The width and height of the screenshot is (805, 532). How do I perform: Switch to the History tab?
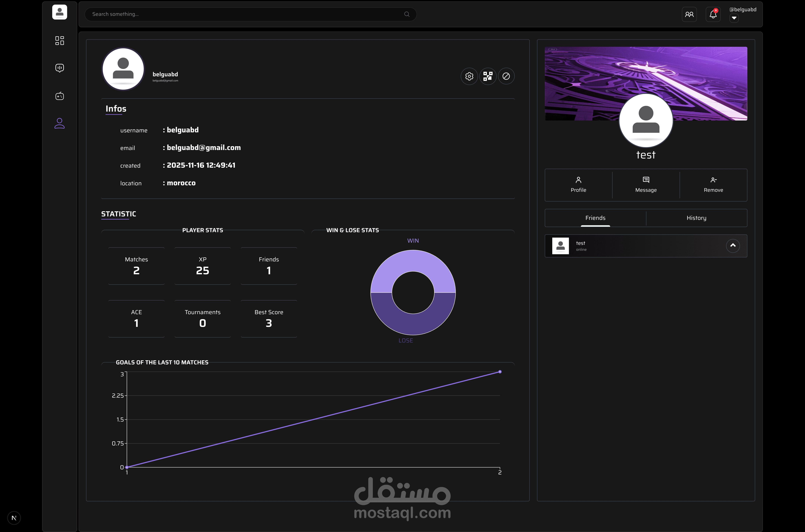point(696,218)
